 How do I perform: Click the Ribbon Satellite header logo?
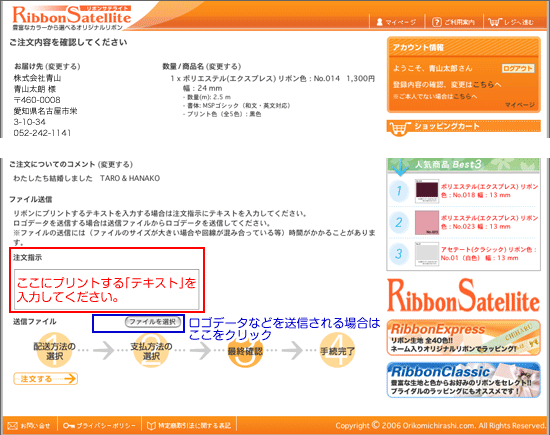point(72,17)
